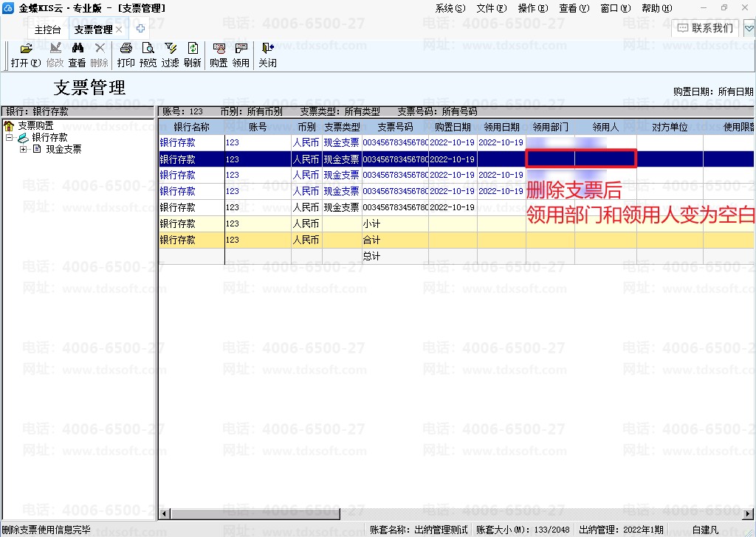Click the 查看 binoculars icon
The height and width of the screenshot is (537, 756).
tap(77, 48)
